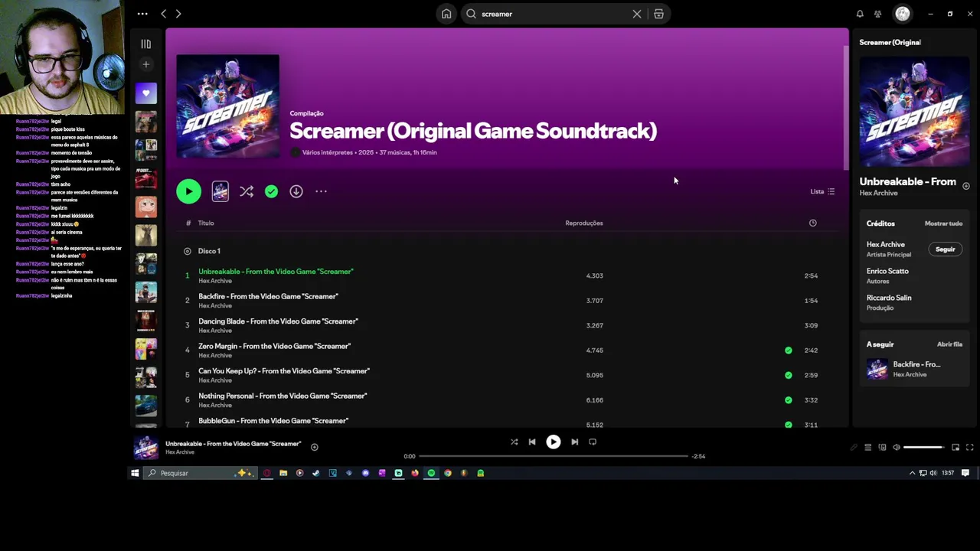Image resolution: width=980 pixels, height=551 pixels.
Task: Sort by the duration clock column
Action: pos(812,223)
